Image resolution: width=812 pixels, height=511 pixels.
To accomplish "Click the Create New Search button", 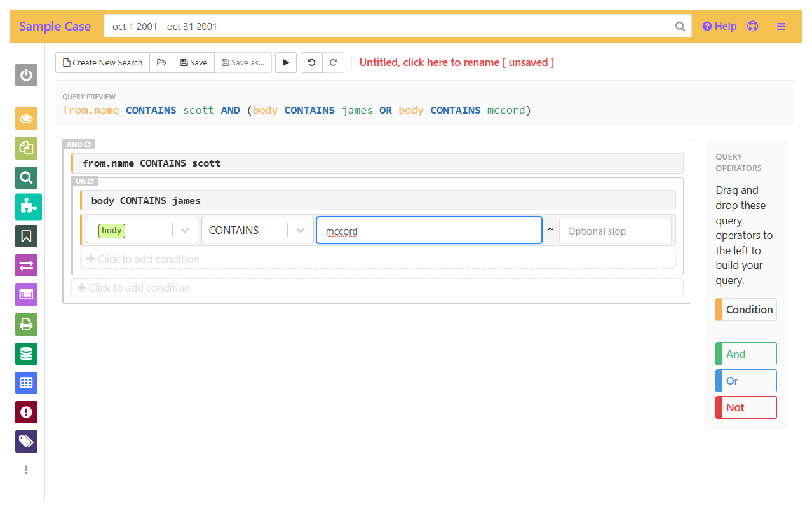I will pyautogui.click(x=102, y=62).
